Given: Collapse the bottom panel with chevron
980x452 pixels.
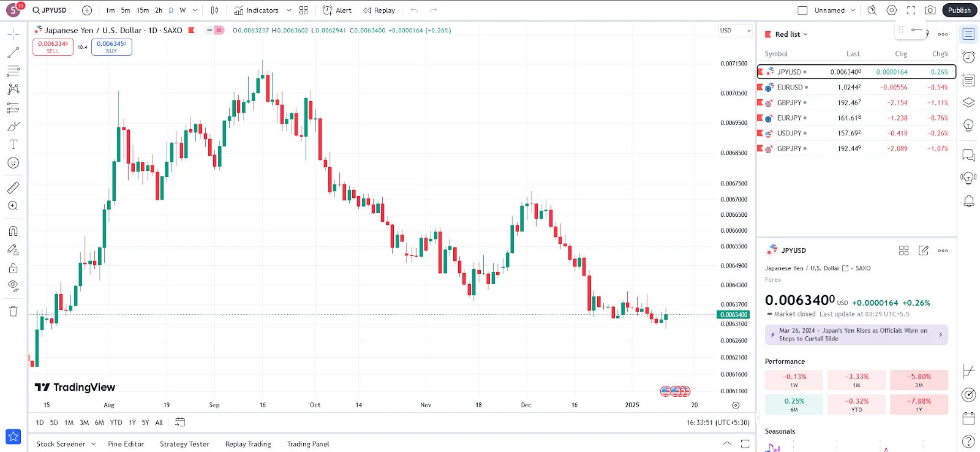Looking at the screenshot, I should [727, 443].
